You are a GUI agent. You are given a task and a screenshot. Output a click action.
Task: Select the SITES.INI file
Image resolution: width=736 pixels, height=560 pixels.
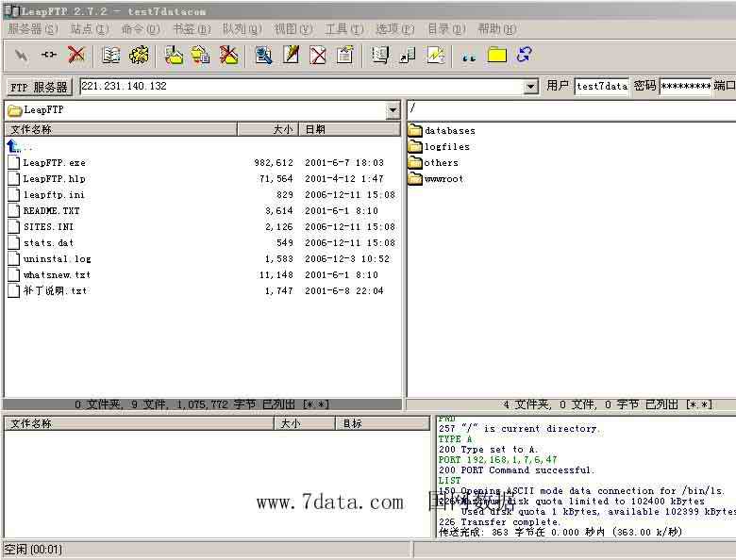coord(48,226)
